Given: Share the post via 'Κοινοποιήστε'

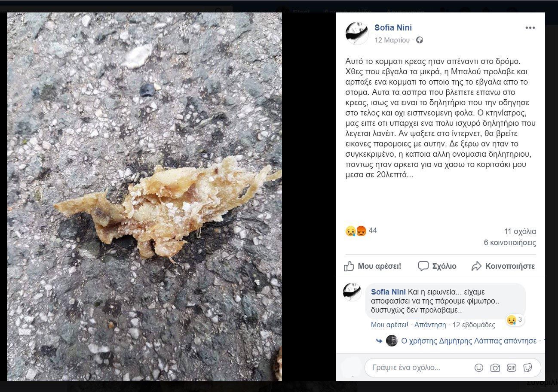Looking at the screenshot, I should click(x=503, y=266).
